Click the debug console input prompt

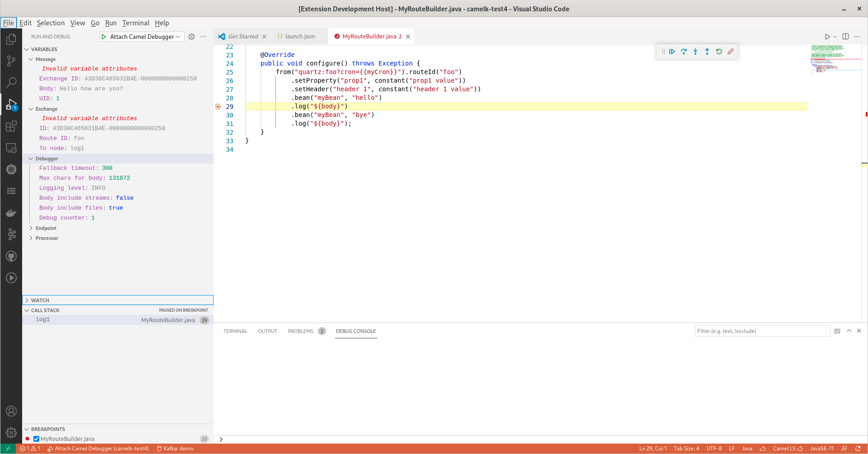541,439
